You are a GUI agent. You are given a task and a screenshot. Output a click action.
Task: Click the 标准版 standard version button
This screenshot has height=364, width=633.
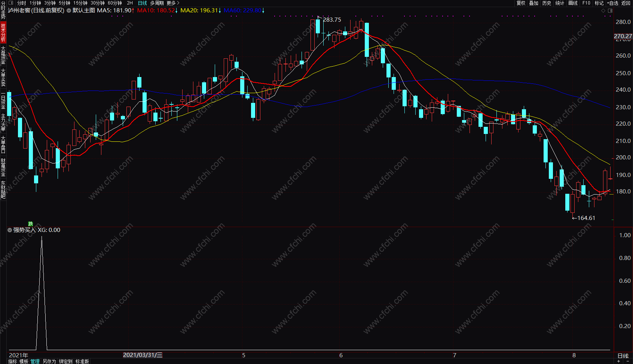(82, 361)
